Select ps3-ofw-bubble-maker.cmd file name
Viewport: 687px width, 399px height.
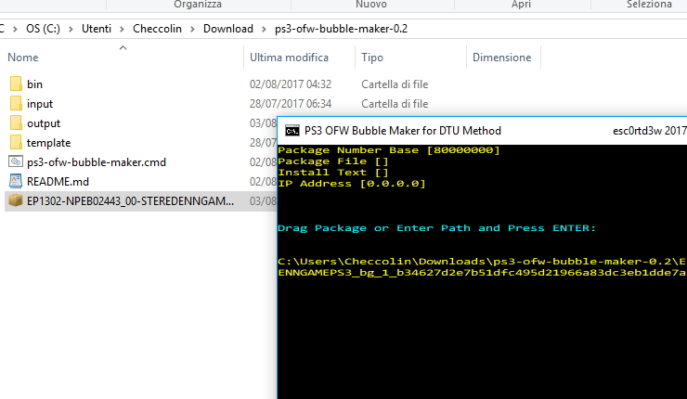[x=96, y=162]
